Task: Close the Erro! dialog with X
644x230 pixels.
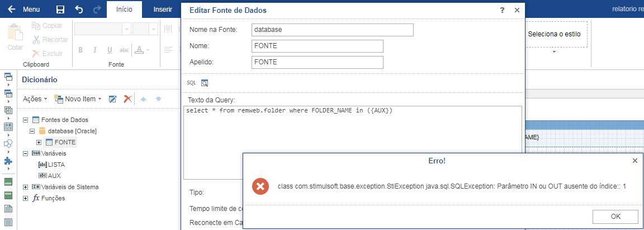Action: 634,161
